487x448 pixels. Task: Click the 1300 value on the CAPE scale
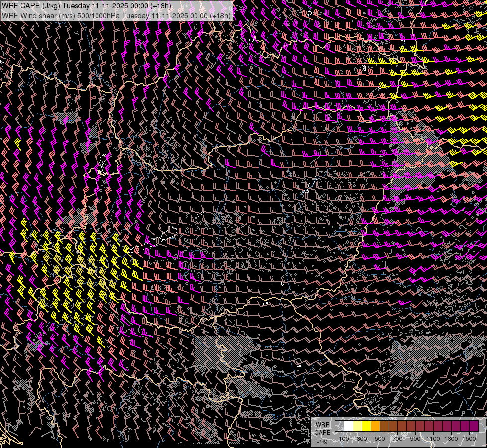pyautogui.click(x=451, y=439)
